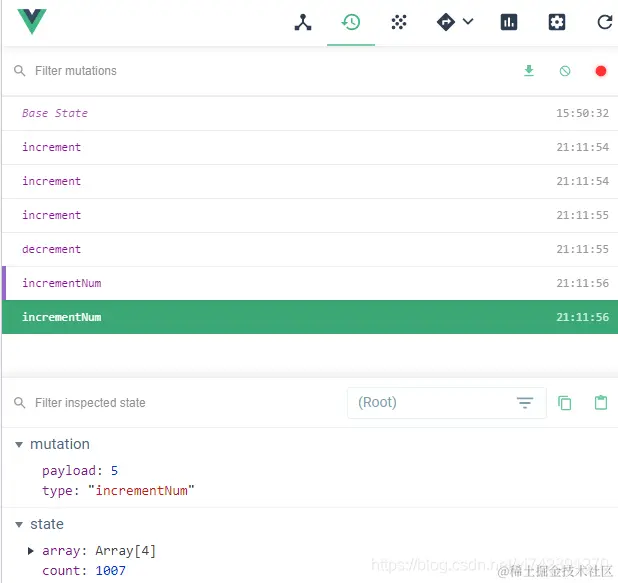Select the Base State entry

pos(310,113)
